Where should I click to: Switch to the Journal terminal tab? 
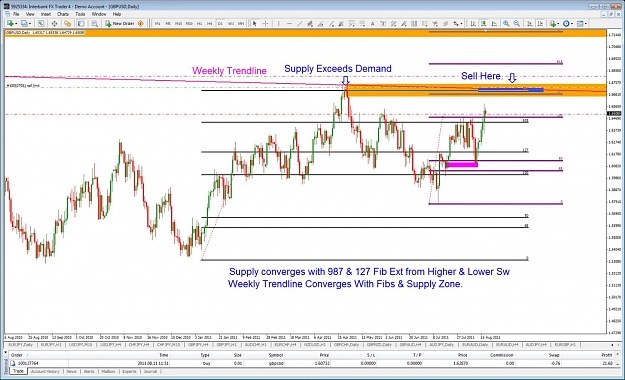[x=150, y=371]
